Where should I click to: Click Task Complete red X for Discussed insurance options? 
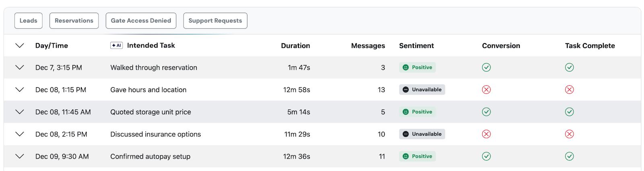569,134
